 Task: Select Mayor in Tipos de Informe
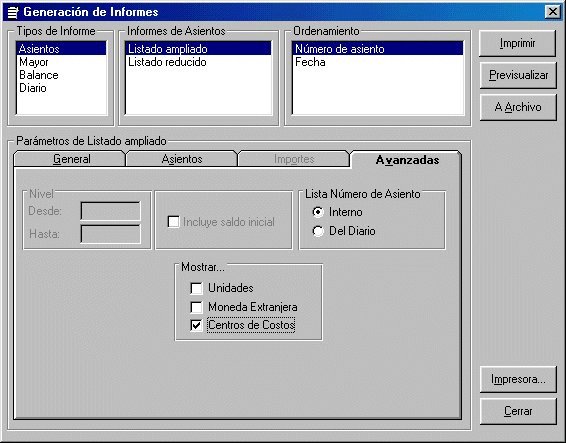coord(61,62)
